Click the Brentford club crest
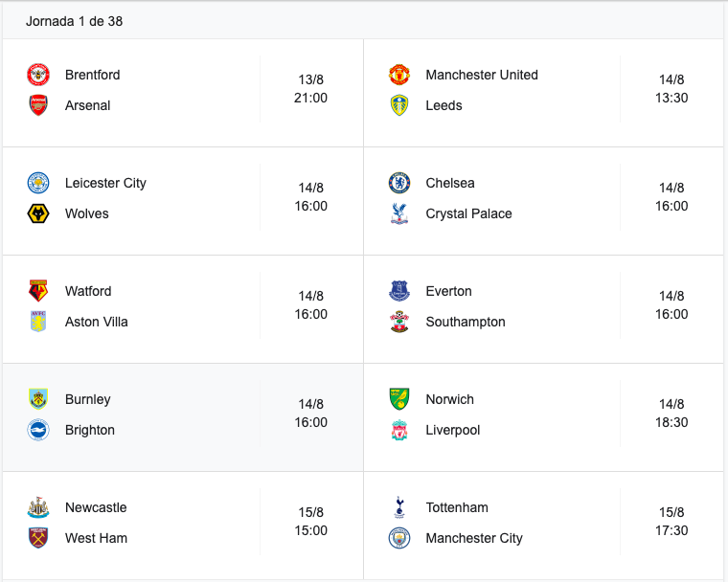The height and width of the screenshot is (582, 728). coord(38,75)
